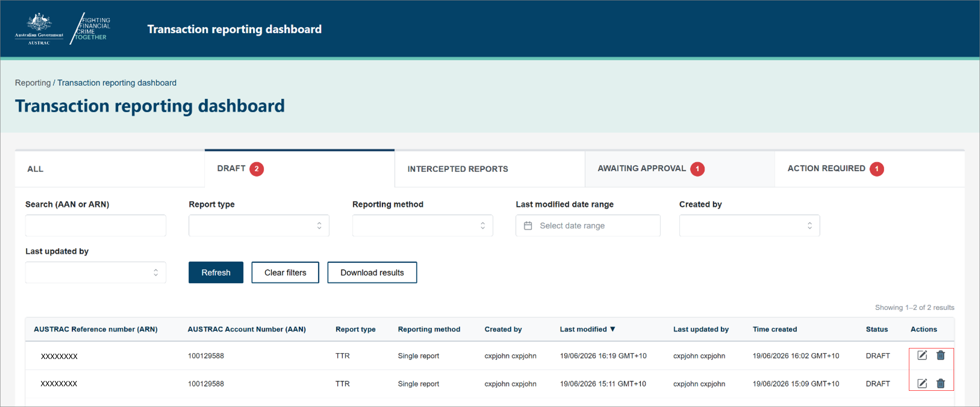Image resolution: width=980 pixels, height=407 pixels.
Task: Click the Created by column header
Action: point(503,329)
